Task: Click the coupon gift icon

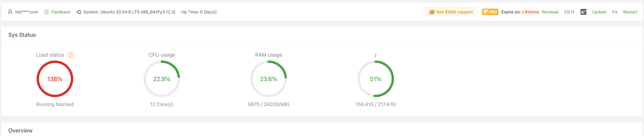Action: pyautogui.click(x=432, y=12)
